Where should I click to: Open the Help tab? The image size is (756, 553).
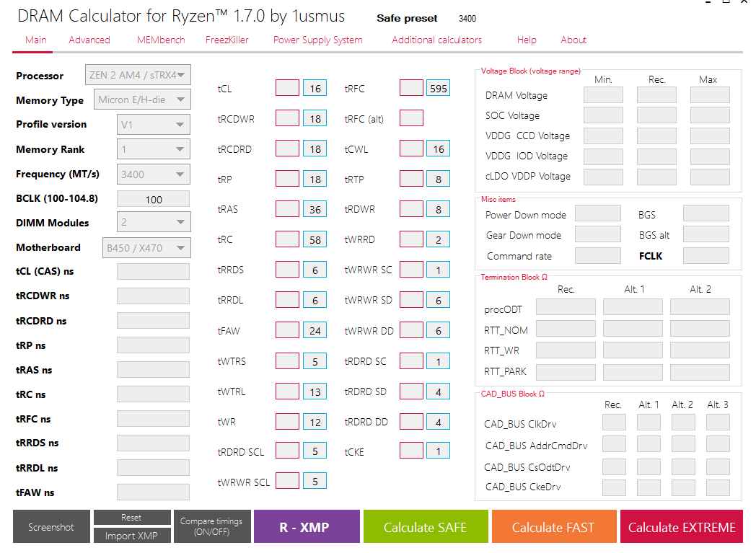[527, 40]
